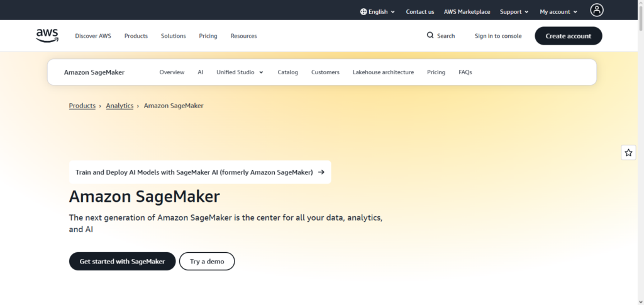Open the Discover AWS menu
Screen dimensions: 644x305
tap(93, 36)
